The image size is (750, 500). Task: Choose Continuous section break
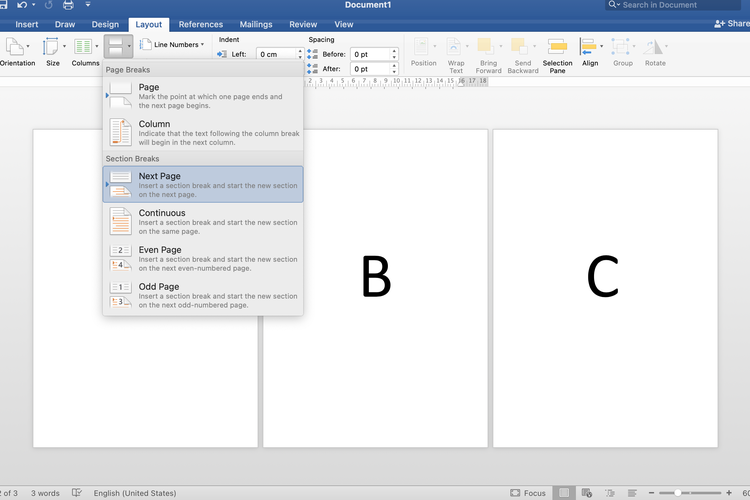203,221
